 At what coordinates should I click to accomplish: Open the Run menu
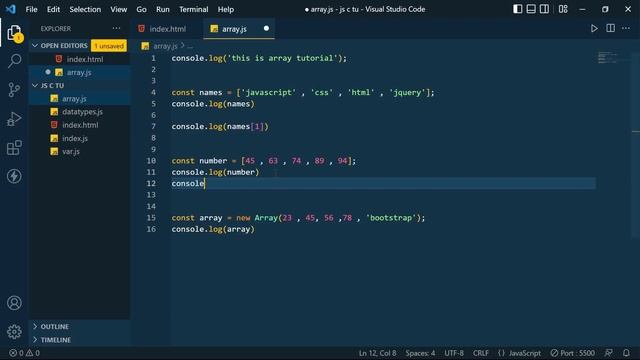tap(162, 9)
